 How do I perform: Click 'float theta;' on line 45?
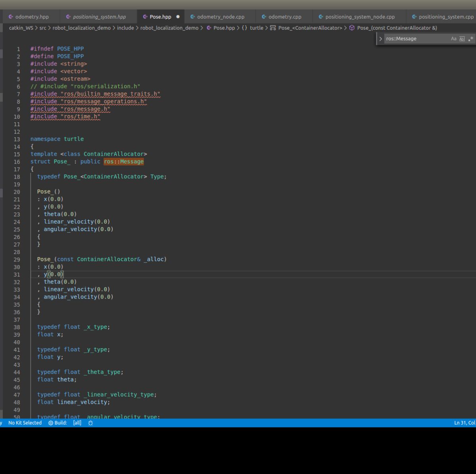57,380
